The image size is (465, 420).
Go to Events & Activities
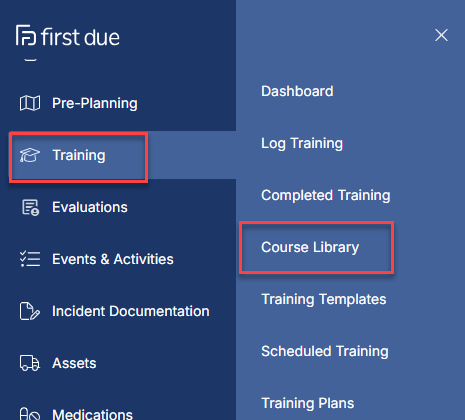pos(113,259)
